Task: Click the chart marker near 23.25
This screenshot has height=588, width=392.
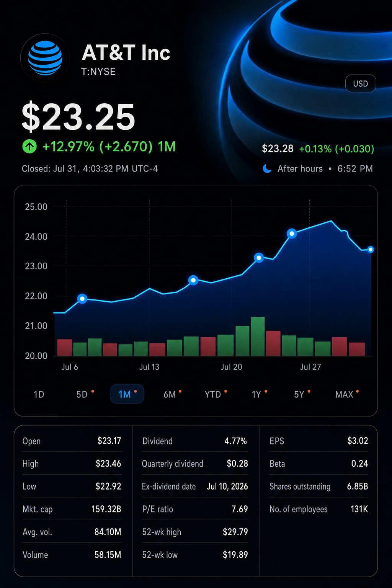Action: [259, 258]
